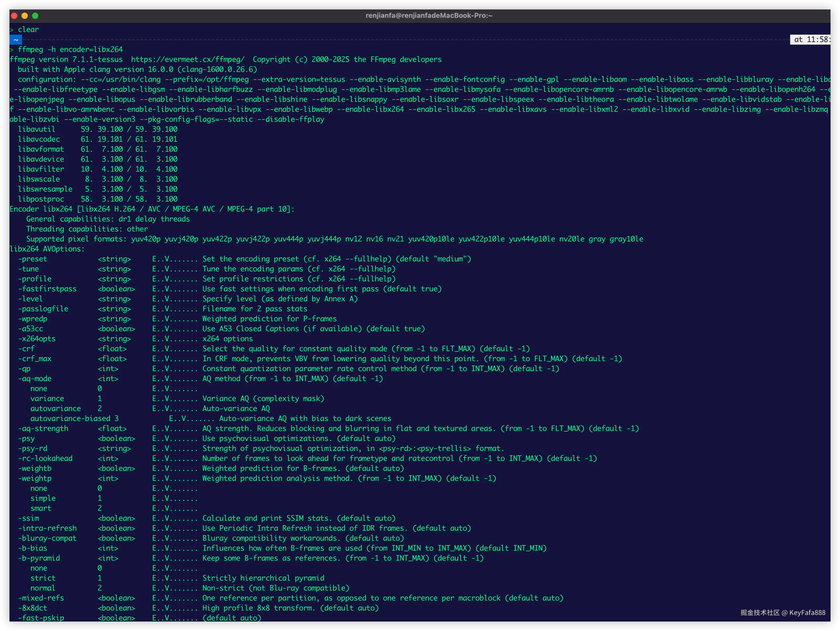Click the -preset option name

point(33,259)
